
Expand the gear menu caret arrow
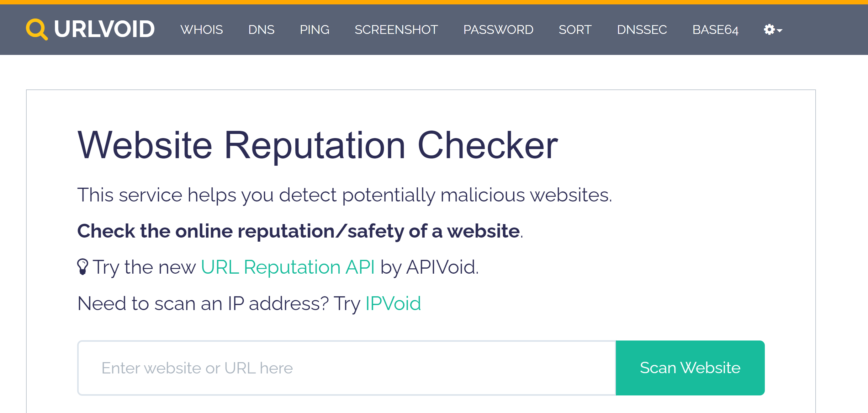[x=779, y=30]
